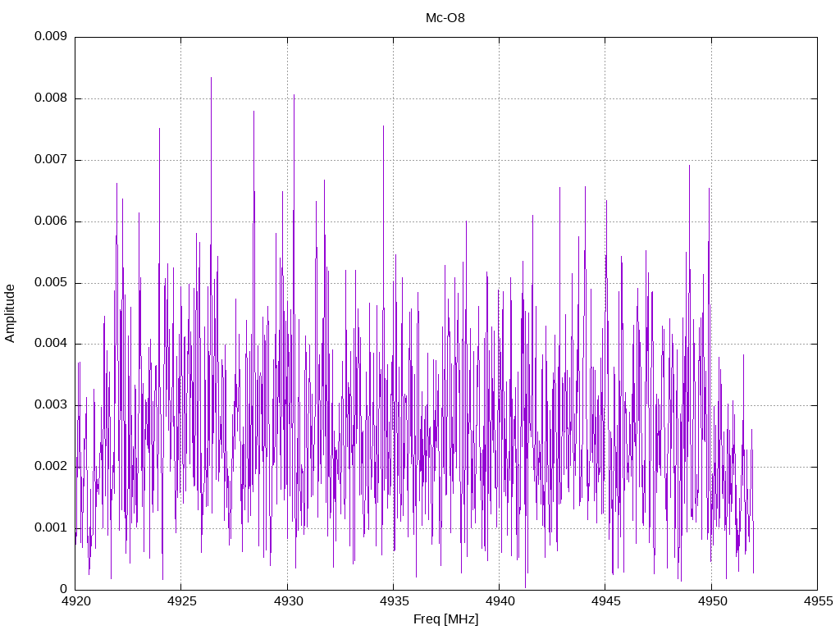This screenshot has height=630, width=840.
Task: Click the 4930 x-axis tick label
Action: [x=288, y=601]
